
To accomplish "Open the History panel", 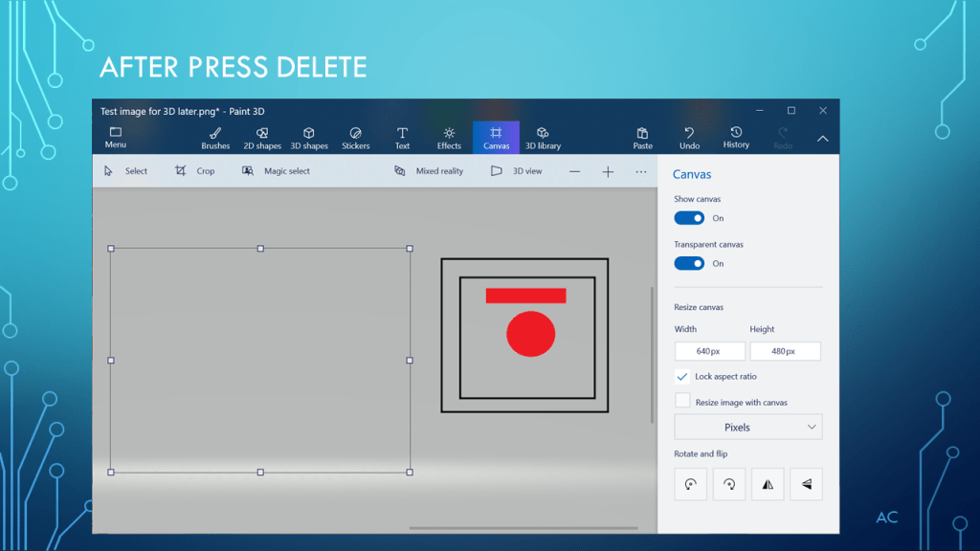I will pyautogui.click(x=736, y=138).
